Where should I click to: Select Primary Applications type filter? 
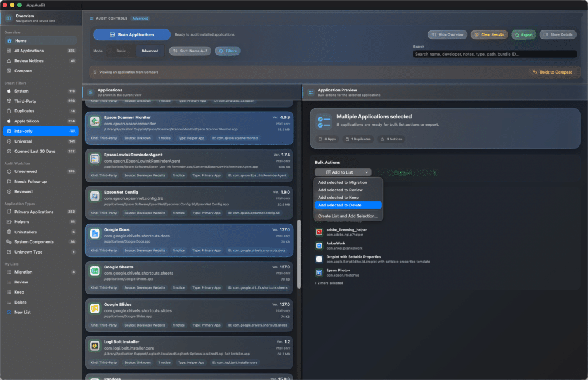41,212
